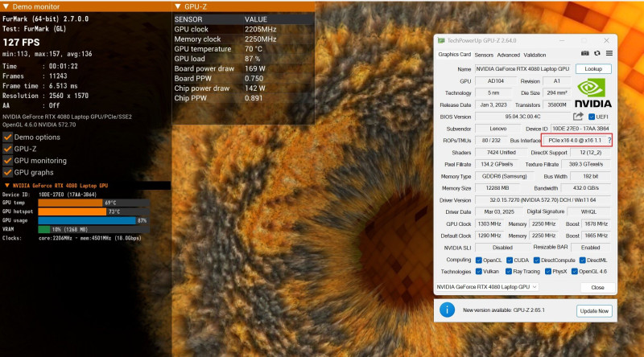
Task: Click the blue info icon in update notice
Action: (x=447, y=310)
